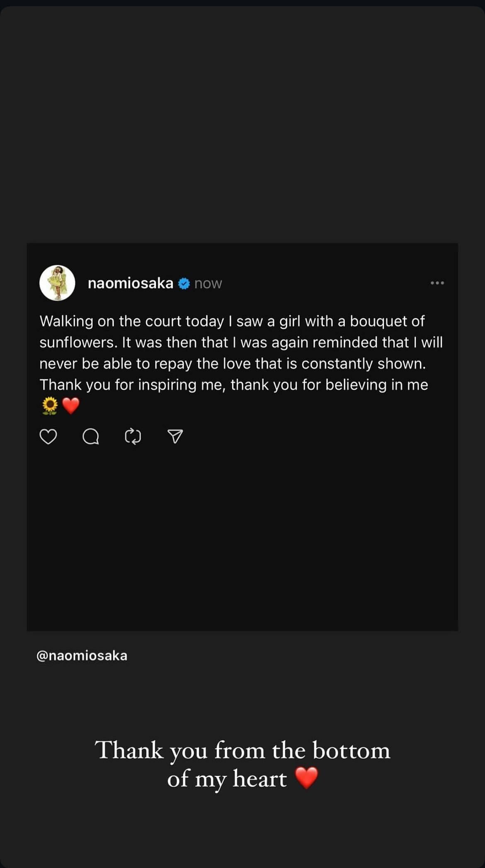The height and width of the screenshot is (868, 485).
Task: Click the line beginning with "sunflowers"
Action: (241, 342)
